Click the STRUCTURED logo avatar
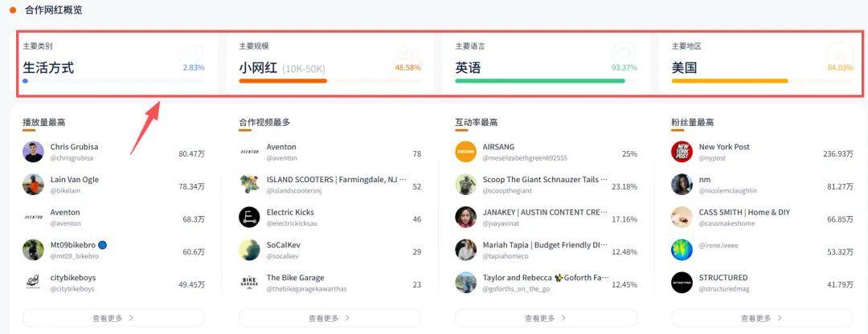 point(682,283)
